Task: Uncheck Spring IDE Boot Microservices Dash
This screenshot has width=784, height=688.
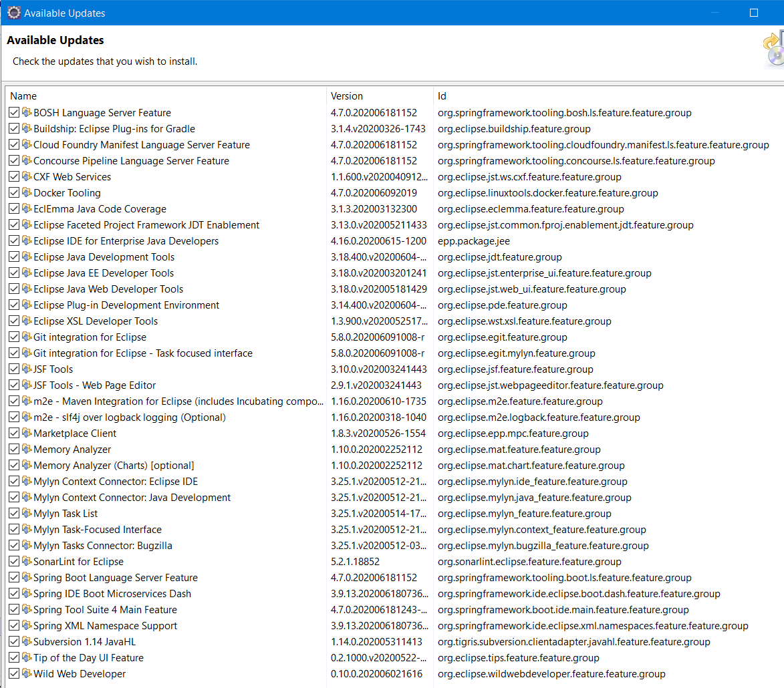Action: (14, 594)
